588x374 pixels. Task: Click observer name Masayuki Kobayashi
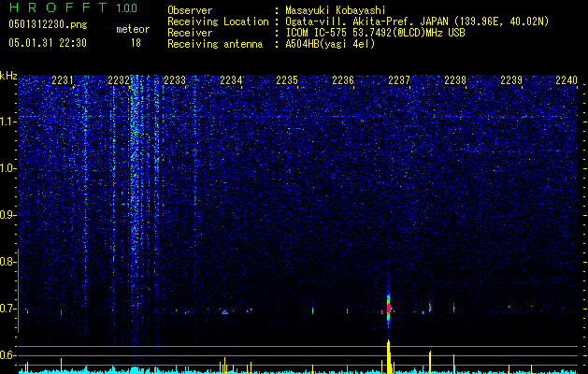point(336,11)
